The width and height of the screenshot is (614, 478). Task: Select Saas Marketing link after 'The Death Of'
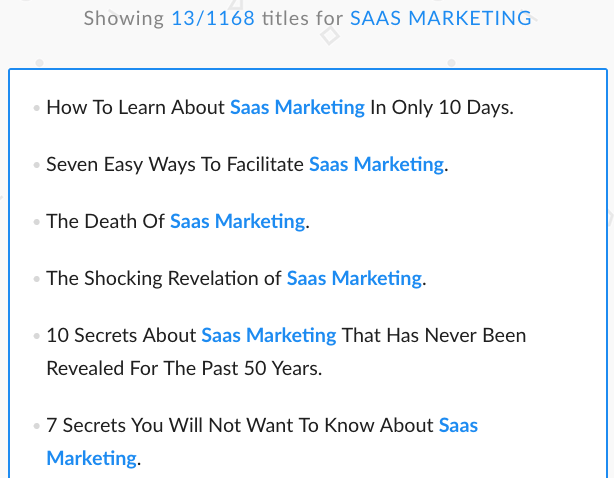[237, 221]
